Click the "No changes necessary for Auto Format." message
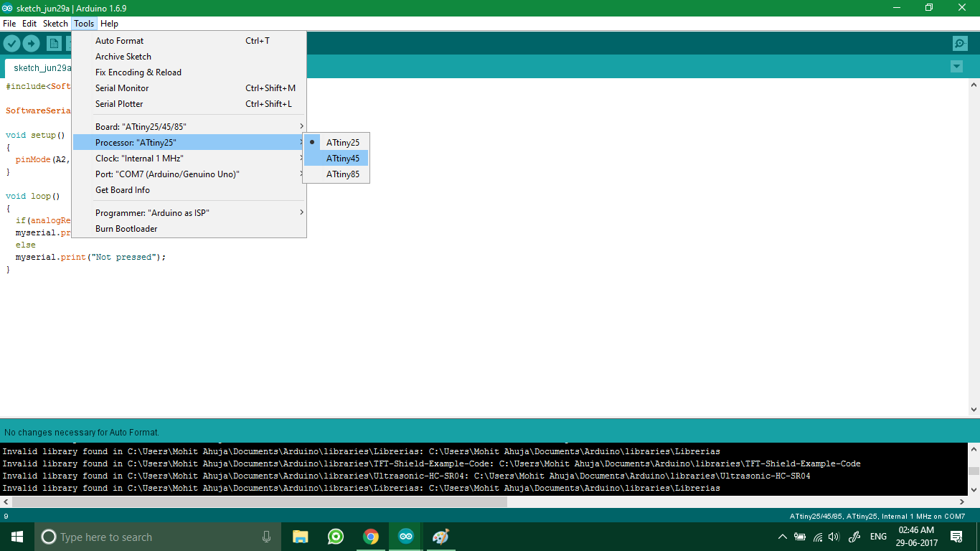Image resolution: width=980 pixels, height=551 pixels. [x=82, y=433]
